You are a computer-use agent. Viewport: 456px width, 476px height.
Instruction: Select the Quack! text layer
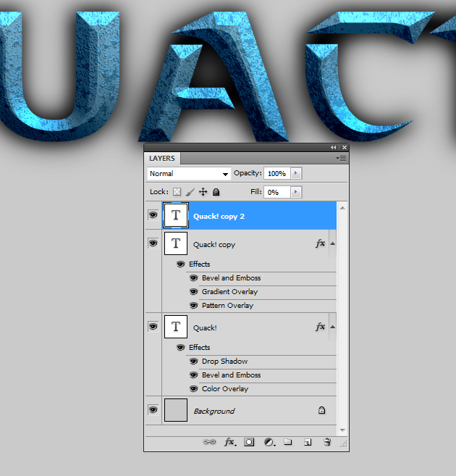click(246, 327)
